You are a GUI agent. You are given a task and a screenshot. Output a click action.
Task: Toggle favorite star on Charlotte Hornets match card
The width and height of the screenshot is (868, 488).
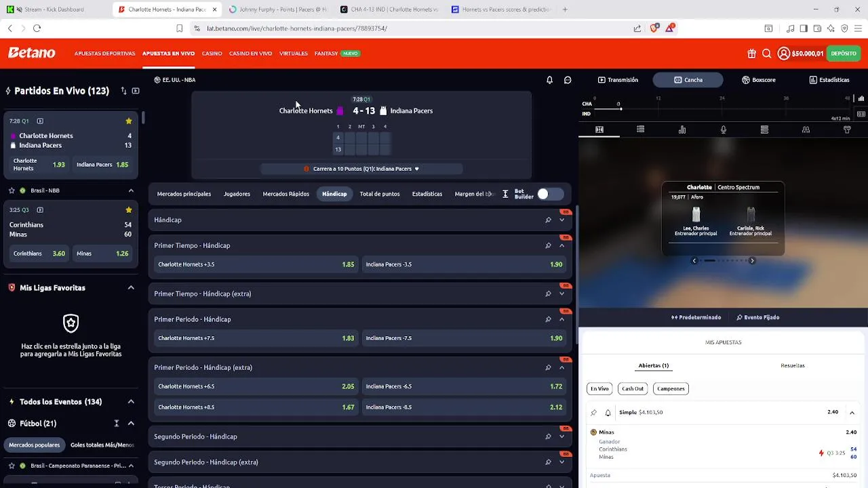(129, 121)
